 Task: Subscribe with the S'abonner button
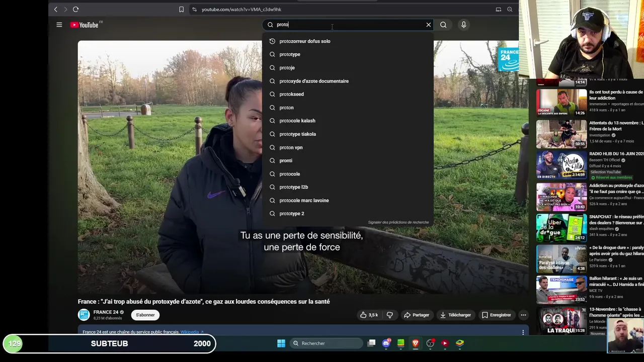(145, 315)
